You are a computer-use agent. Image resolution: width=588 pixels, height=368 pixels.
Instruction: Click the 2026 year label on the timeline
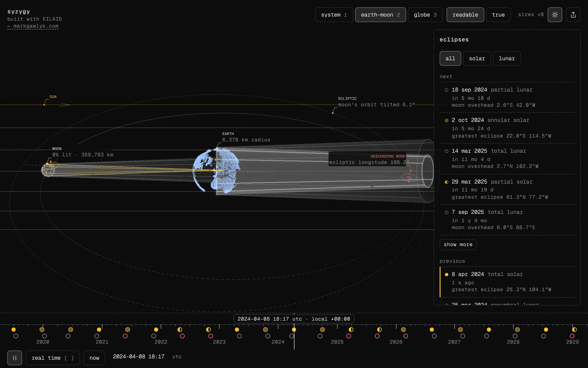[x=396, y=342]
